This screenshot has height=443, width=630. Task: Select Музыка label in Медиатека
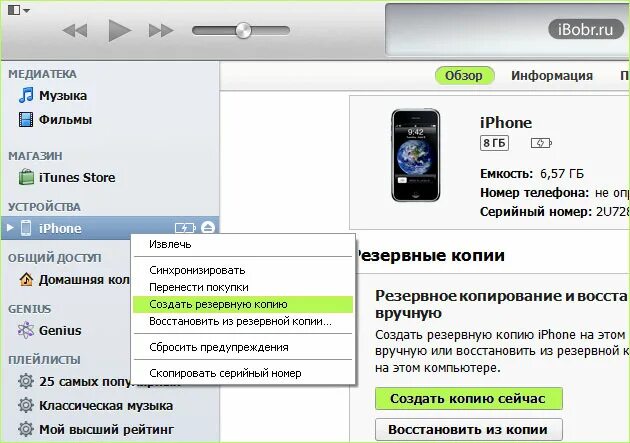point(63,96)
